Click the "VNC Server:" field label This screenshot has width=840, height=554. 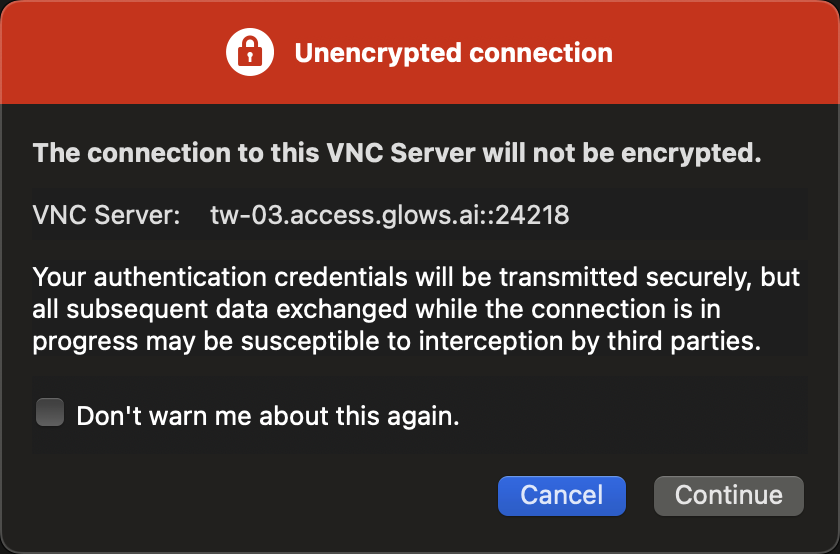(x=106, y=215)
